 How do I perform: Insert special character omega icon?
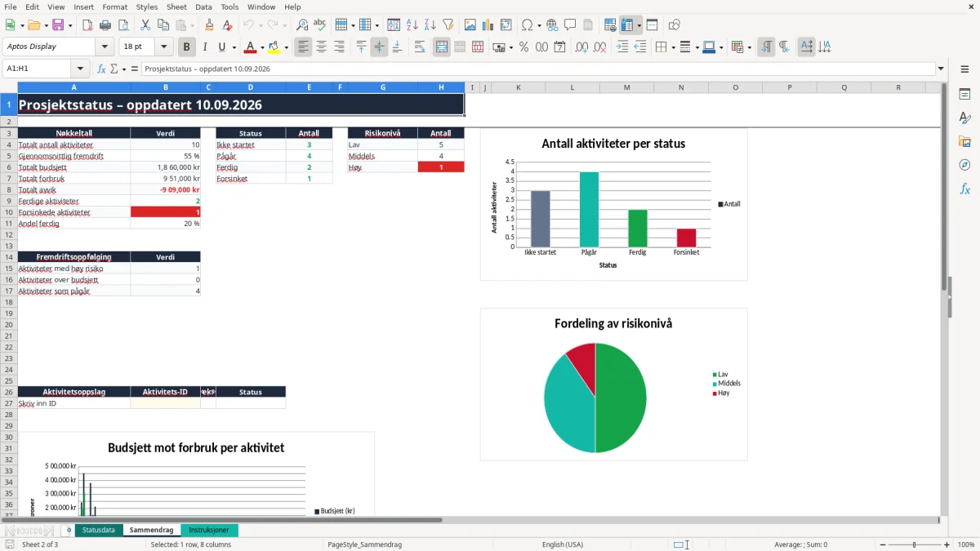coord(527,25)
